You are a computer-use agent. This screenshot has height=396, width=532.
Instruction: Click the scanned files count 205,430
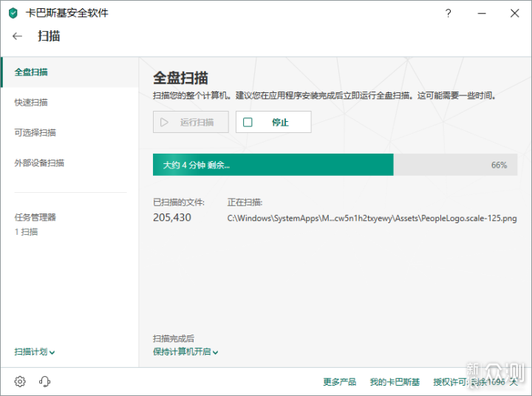click(x=172, y=217)
